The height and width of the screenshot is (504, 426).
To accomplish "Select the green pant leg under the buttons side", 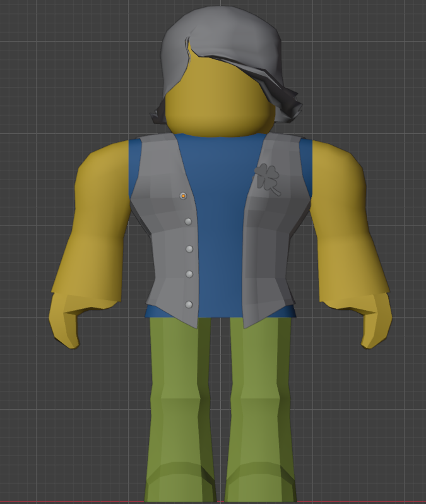I will pyautogui.click(x=180, y=411).
